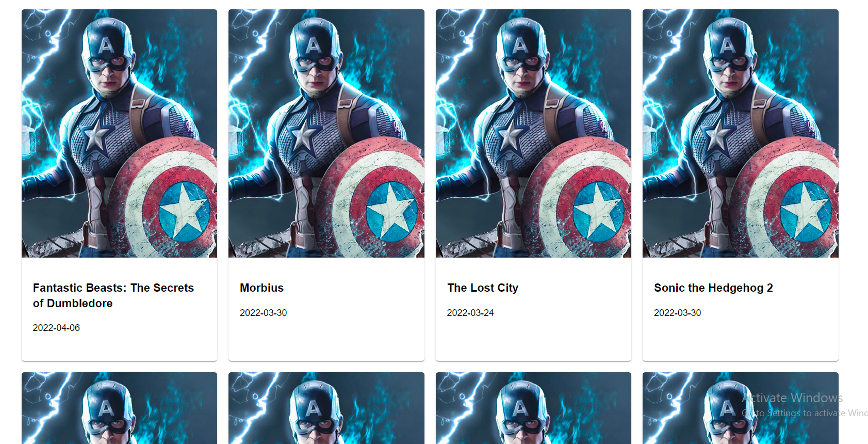Open the second-row poster below Sonic the Hedgehog 2
The width and height of the screenshot is (868, 444).
pyautogui.click(x=741, y=408)
